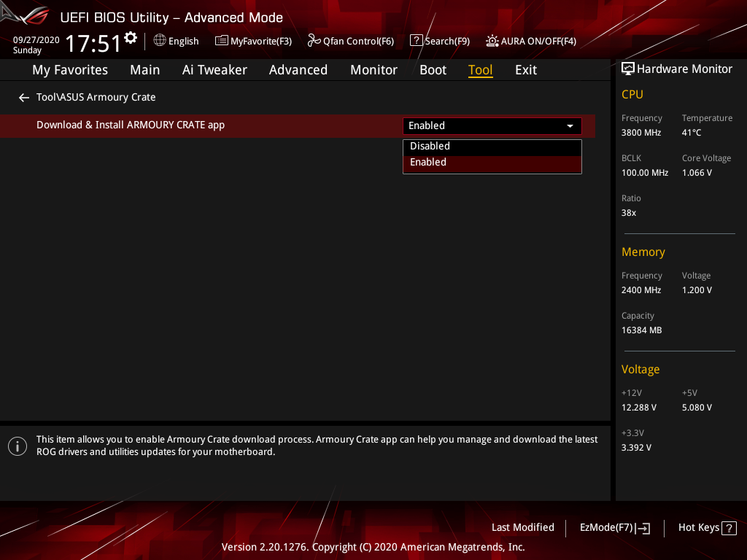Click the info icon in help panel

(18, 446)
